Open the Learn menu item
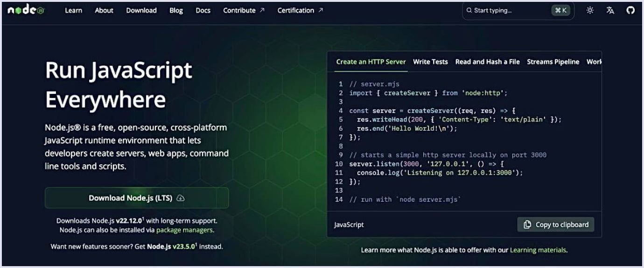Image resolution: width=644 pixels, height=268 pixels. [x=73, y=10]
